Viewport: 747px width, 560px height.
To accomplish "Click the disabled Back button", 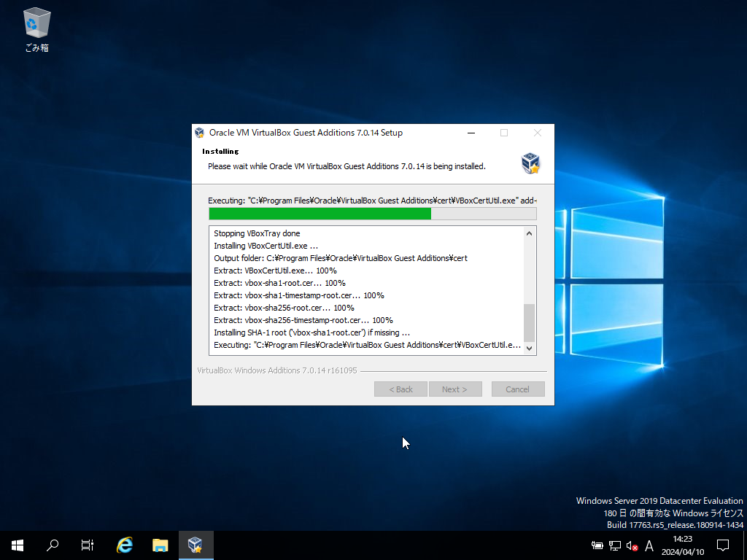I will (x=400, y=389).
